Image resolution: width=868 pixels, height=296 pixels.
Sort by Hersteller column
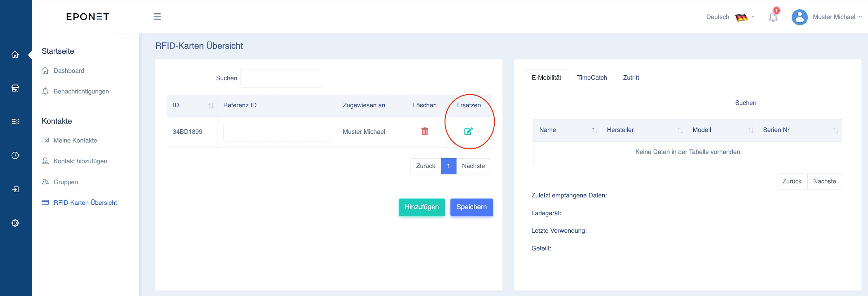[644, 130]
